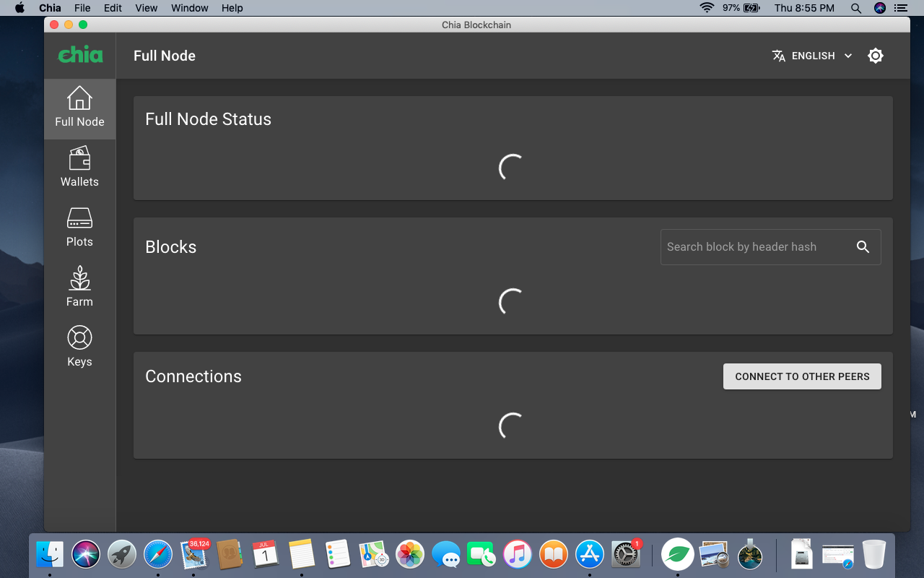
Task: Click CONNECT TO OTHER PEERS button
Action: point(802,376)
